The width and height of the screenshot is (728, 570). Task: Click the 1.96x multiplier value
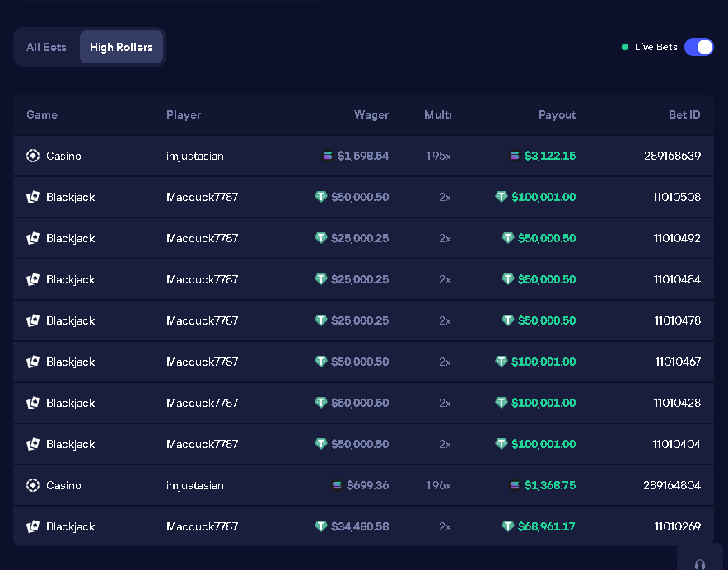[x=438, y=485]
